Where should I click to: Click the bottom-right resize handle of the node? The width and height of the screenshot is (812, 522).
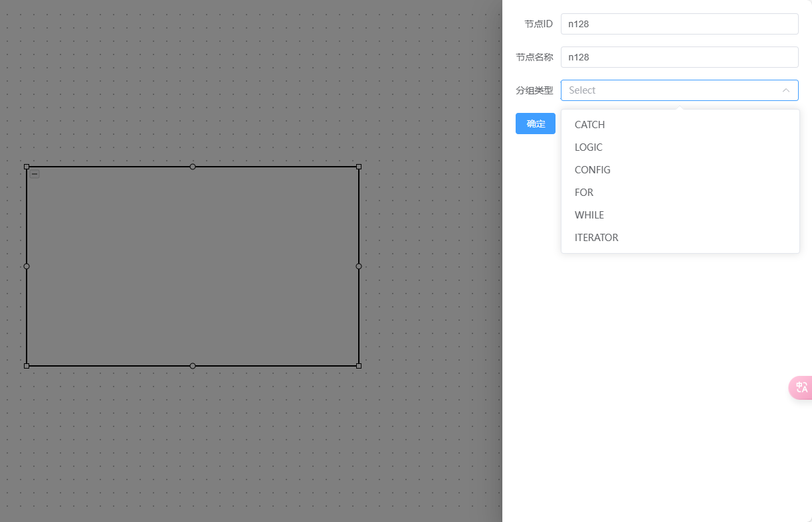(x=359, y=366)
